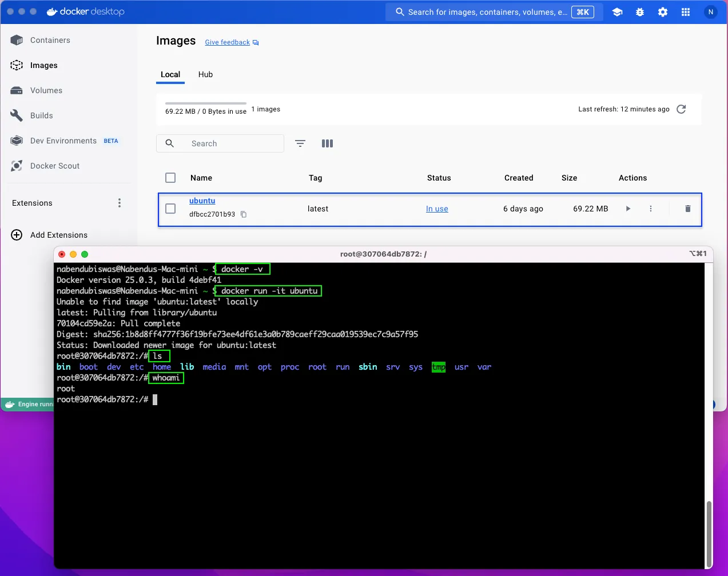
Task: Click the disk usage progress bar
Action: [x=206, y=103]
